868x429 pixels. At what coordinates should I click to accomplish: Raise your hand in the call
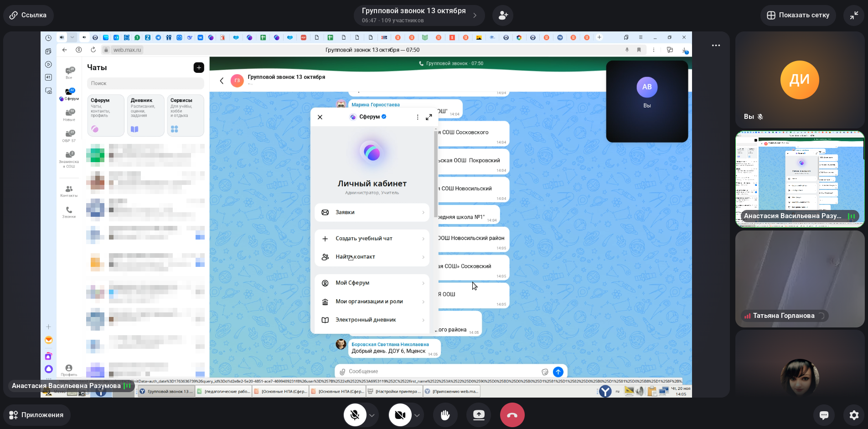click(445, 415)
